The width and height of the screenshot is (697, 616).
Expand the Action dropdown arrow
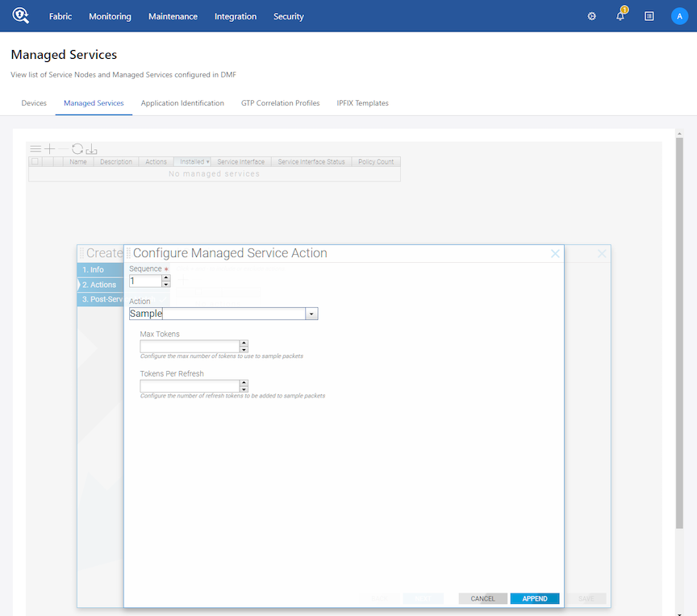click(311, 314)
